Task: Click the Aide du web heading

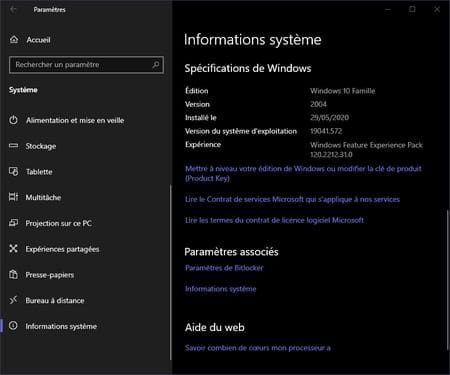Action: click(215, 327)
